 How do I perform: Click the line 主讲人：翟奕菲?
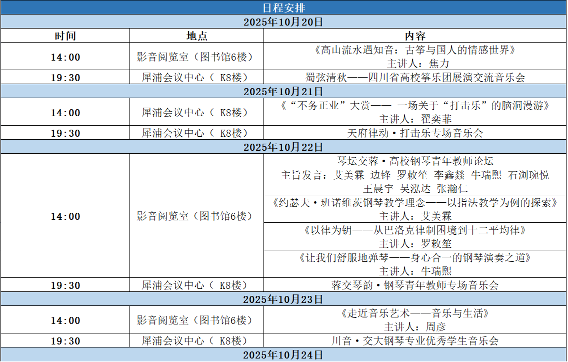click(415, 119)
